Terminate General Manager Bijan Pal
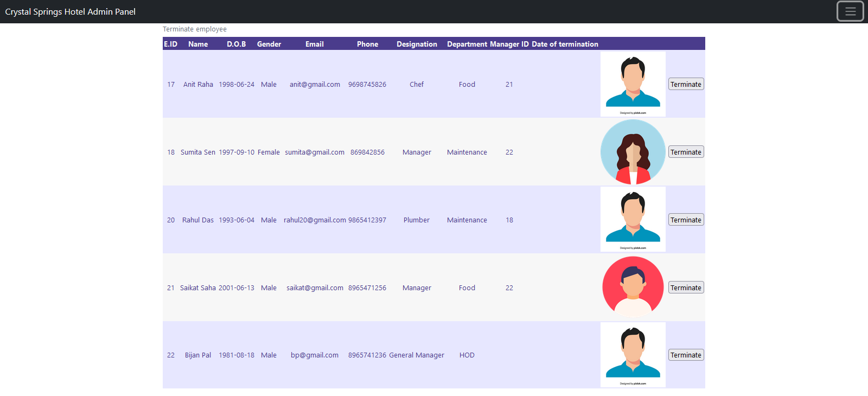The image size is (868, 396). click(x=686, y=355)
